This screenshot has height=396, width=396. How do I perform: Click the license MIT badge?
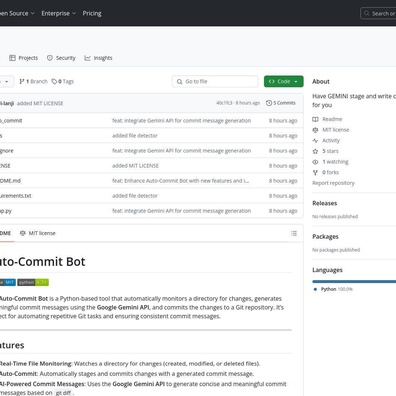point(8,282)
